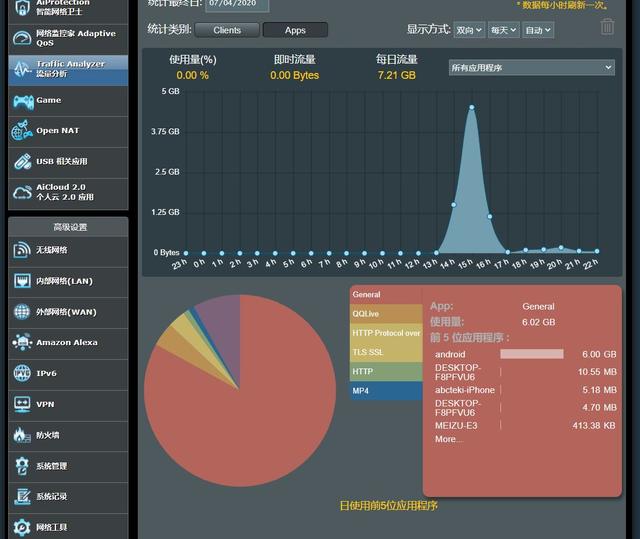Switch statistics category to Clients

pyautogui.click(x=227, y=30)
